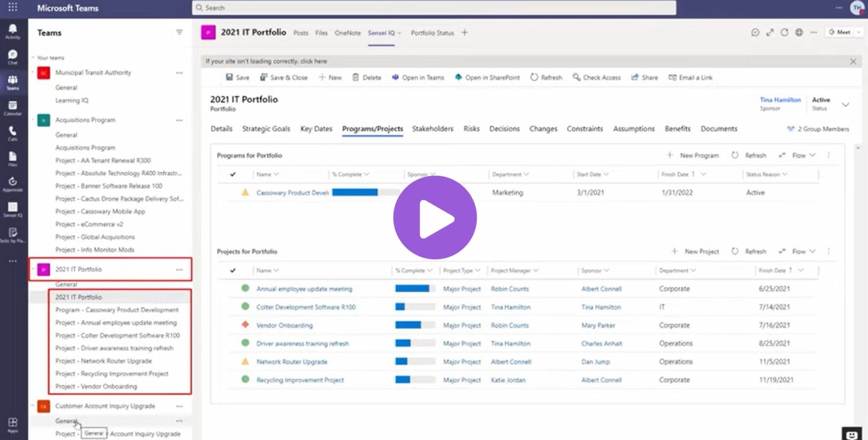Open the Apps store icon
Viewport: 868px width, 440px height.
pos(12,425)
